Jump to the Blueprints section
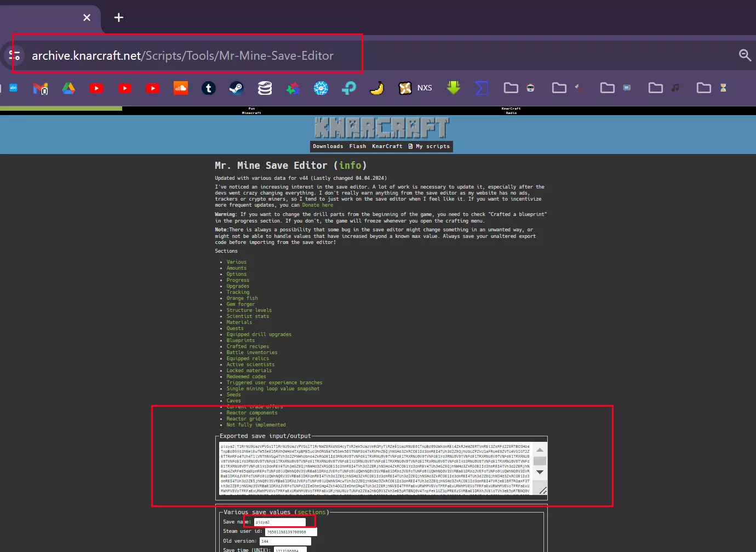 [x=241, y=340]
